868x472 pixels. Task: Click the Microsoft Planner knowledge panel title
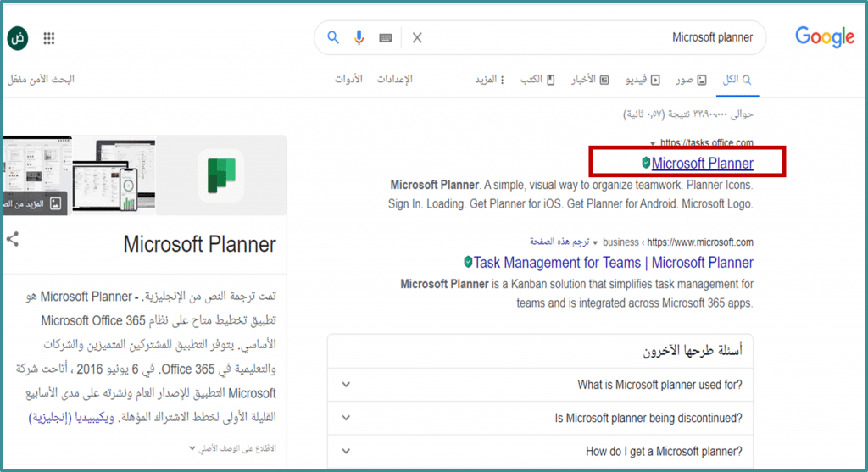point(199,244)
